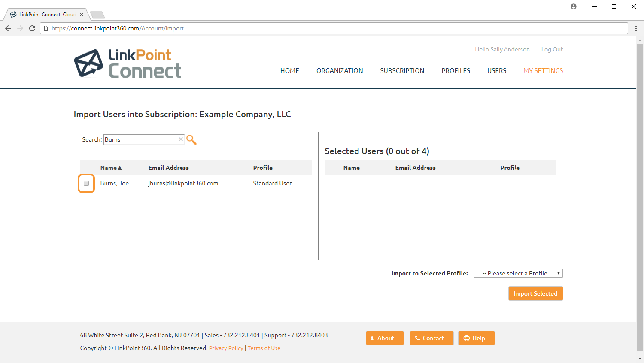Open the Terms of Use link
The width and height of the screenshot is (644, 363).
coord(264,348)
